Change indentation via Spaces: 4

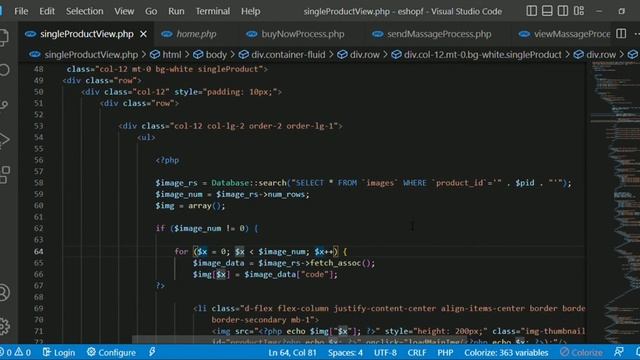pyautogui.click(x=345, y=352)
